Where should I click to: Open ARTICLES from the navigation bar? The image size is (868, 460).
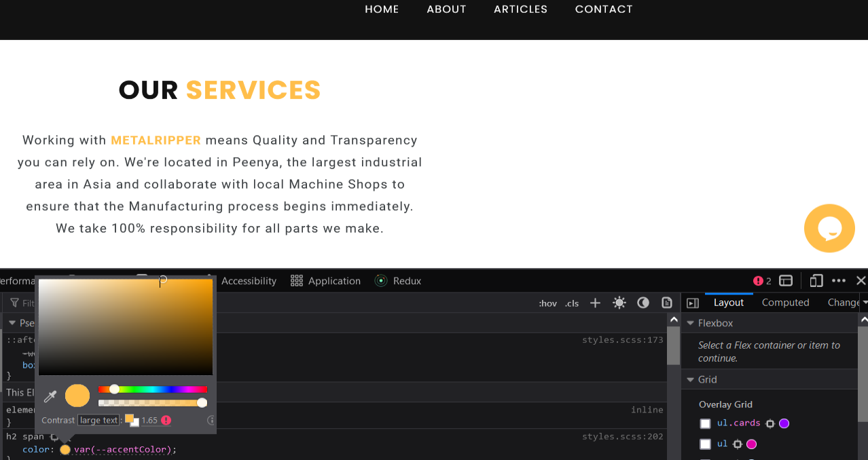click(520, 9)
